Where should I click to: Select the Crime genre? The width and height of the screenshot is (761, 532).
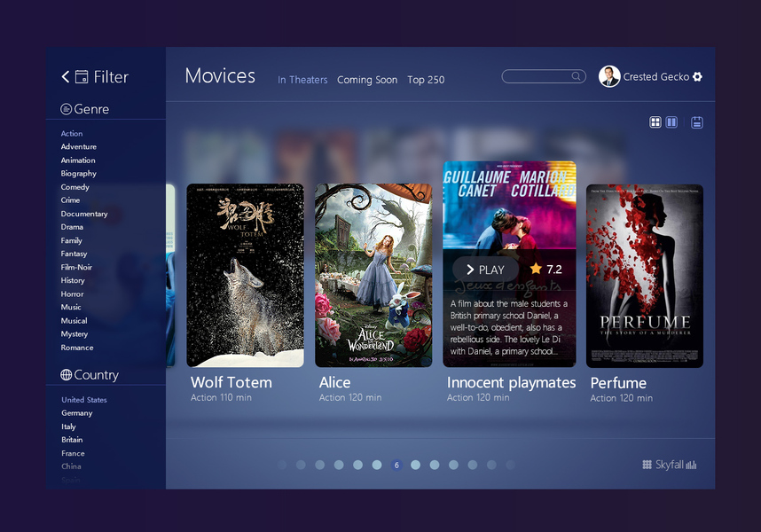tap(70, 200)
